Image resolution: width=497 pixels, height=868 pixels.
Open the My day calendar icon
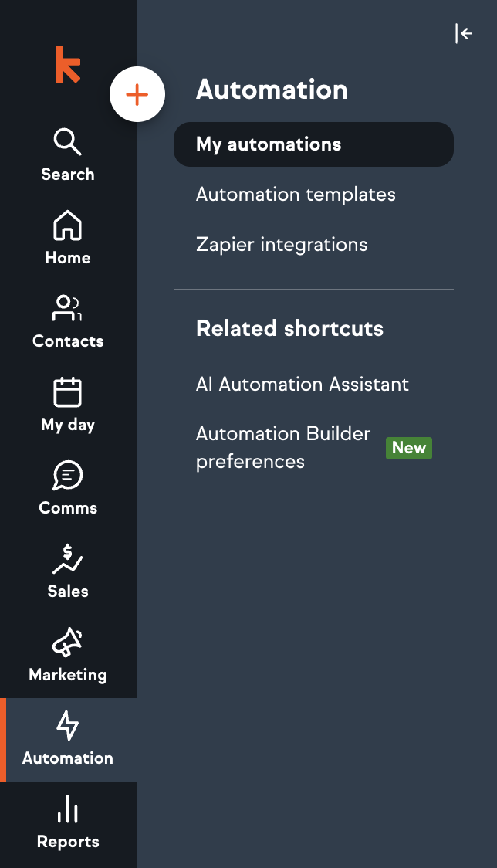[68, 392]
